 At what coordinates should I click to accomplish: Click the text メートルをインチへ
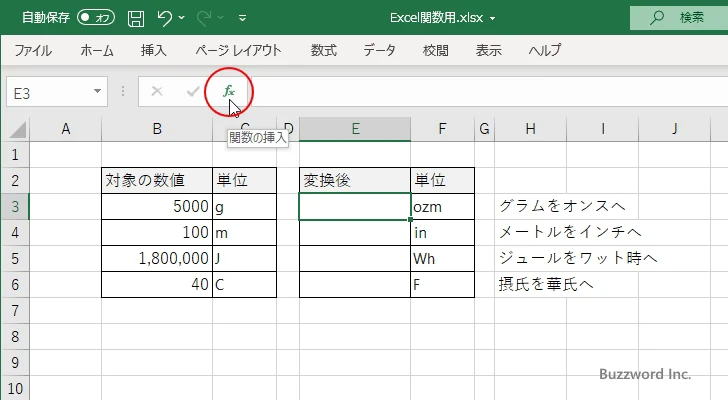pyautogui.click(x=570, y=232)
